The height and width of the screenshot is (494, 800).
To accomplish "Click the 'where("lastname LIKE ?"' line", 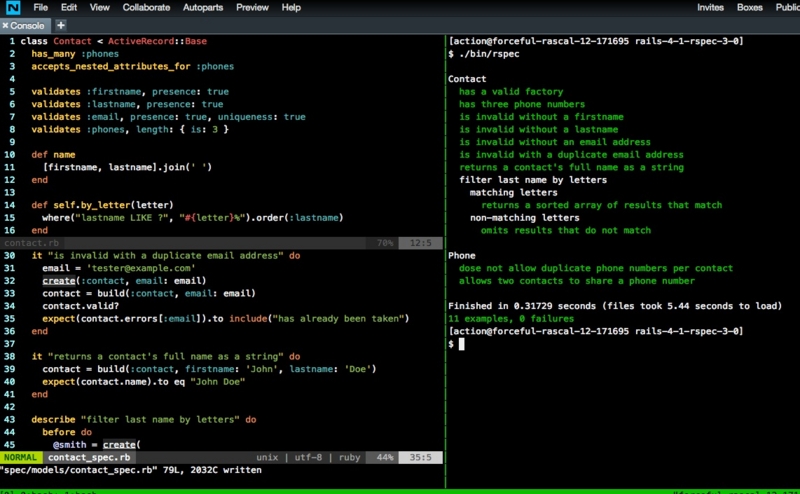I will point(193,218).
